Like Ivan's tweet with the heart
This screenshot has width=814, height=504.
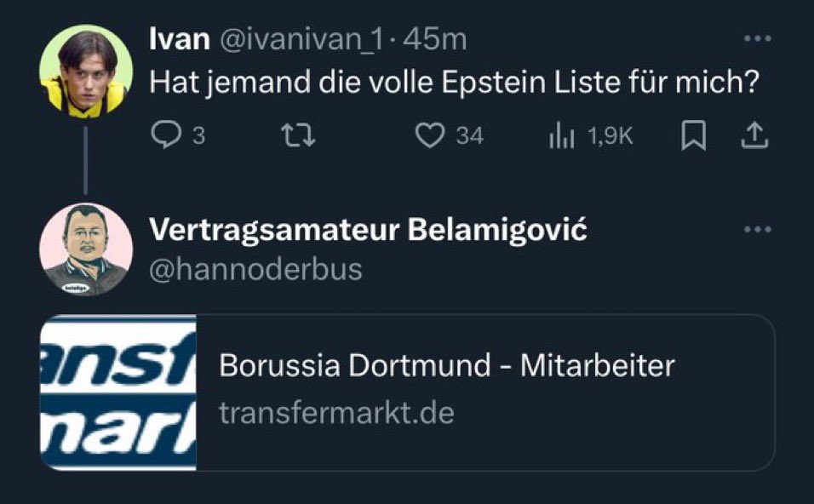tap(431, 136)
